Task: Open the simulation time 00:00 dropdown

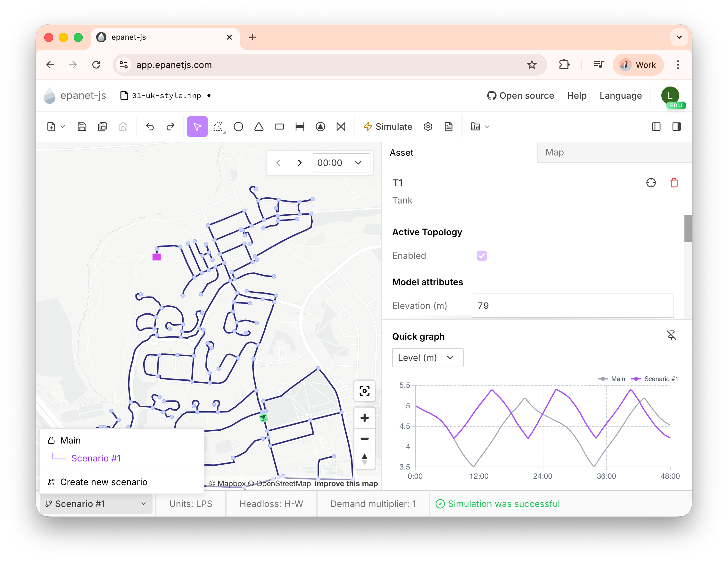Action: pos(341,163)
